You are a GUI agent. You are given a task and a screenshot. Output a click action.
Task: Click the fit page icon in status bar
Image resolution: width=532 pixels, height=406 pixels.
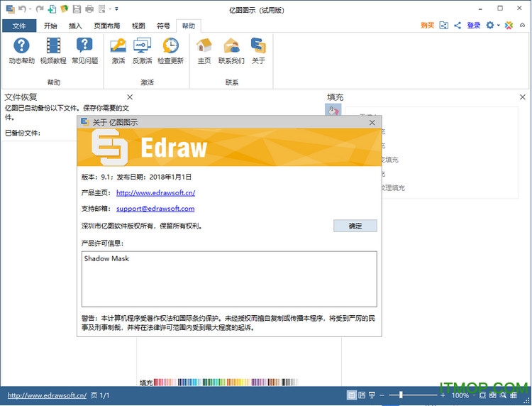pos(482,395)
